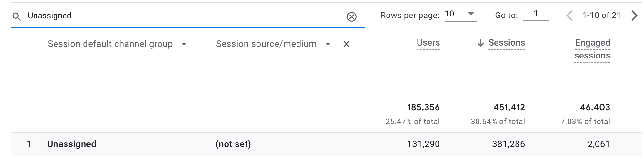Clear the Unassigned search text
Screen dimensions: 644x159
click(351, 16)
